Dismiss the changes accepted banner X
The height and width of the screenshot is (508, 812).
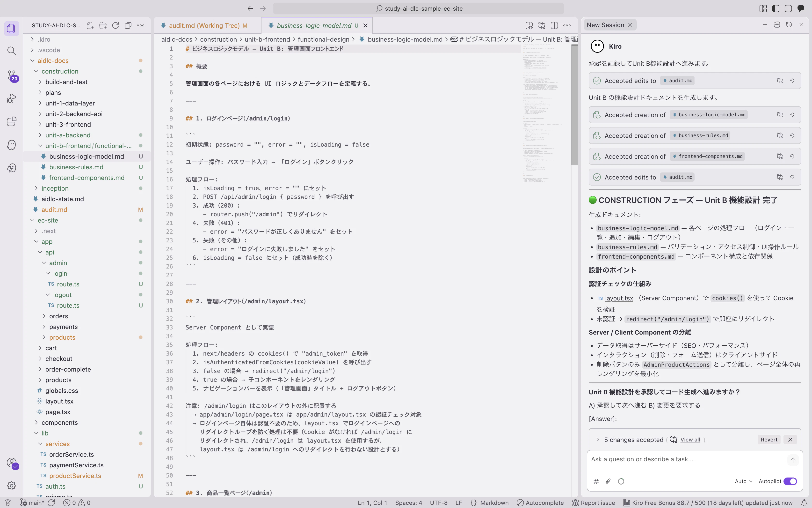click(790, 440)
